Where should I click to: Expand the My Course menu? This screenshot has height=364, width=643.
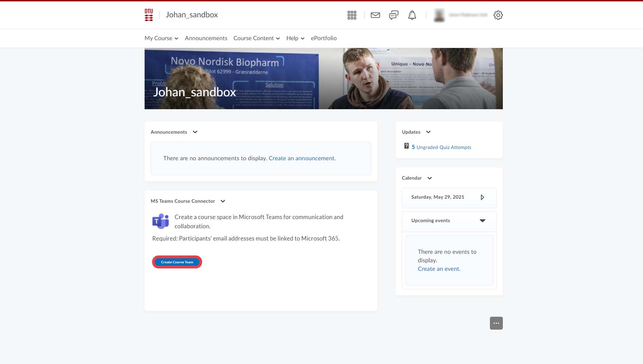pyautogui.click(x=161, y=38)
